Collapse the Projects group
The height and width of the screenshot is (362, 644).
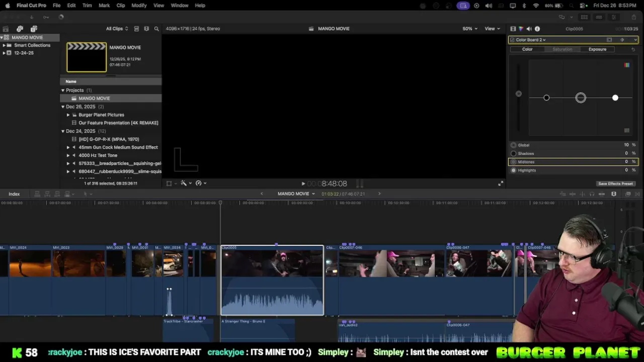click(63, 90)
